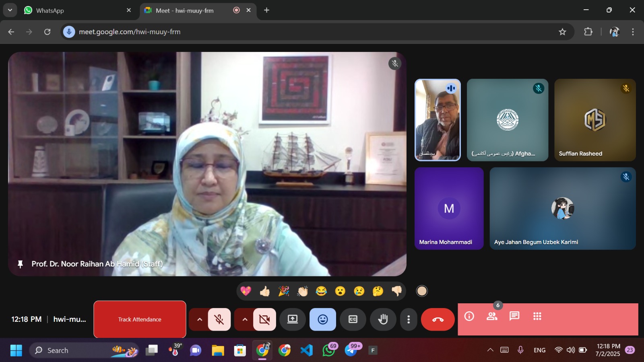Open the more options three-dot menu
This screenshot has height=362, width=644.
click(409, 319)
